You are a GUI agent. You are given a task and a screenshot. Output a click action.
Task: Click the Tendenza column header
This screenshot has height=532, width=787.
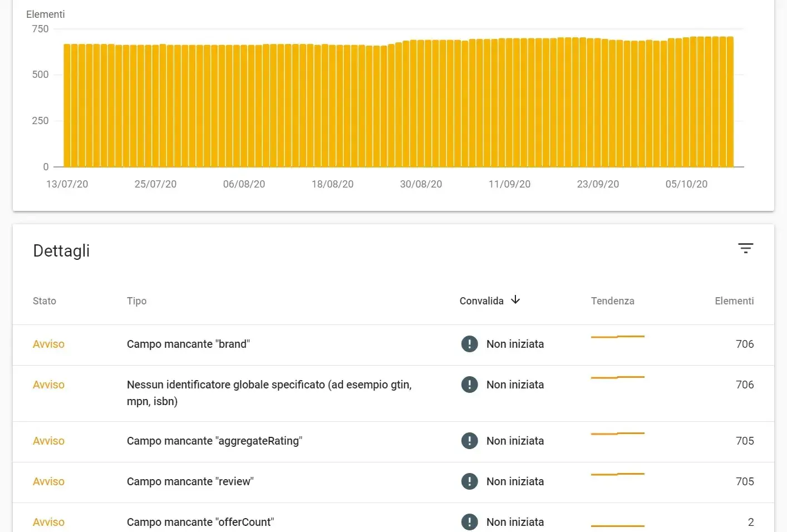pyautogui.click(x=612, y=301)
